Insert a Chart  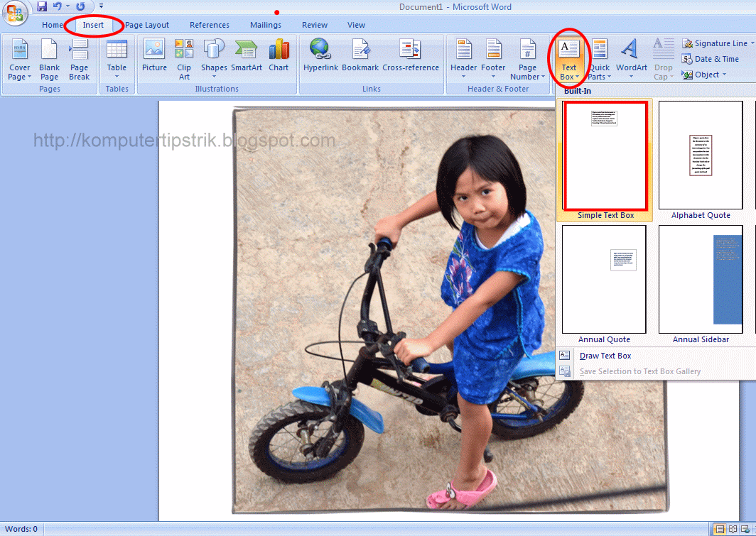point(279,55)
